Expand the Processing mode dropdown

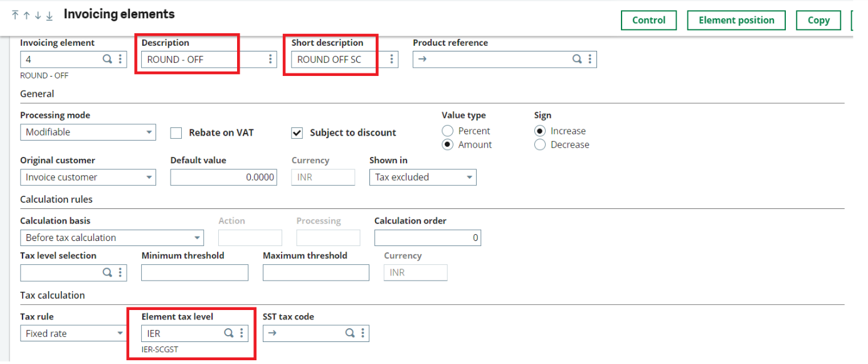point(149,132)
